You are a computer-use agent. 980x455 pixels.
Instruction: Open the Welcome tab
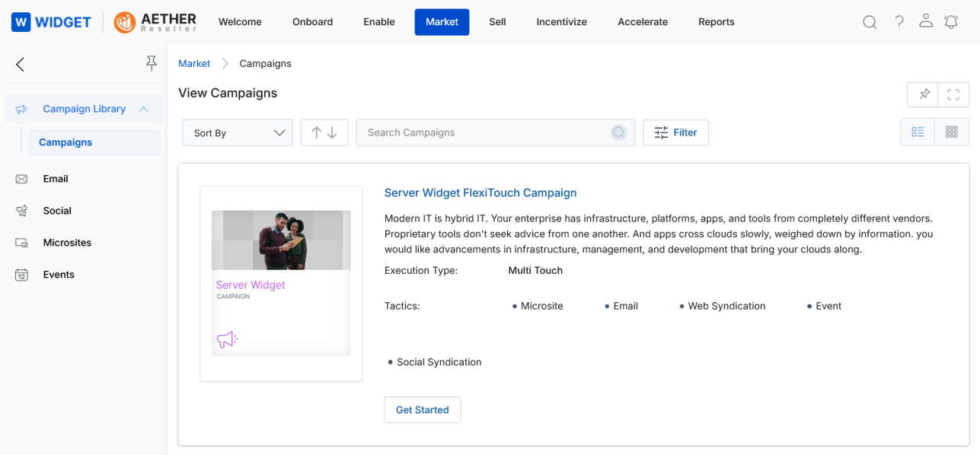240,22
